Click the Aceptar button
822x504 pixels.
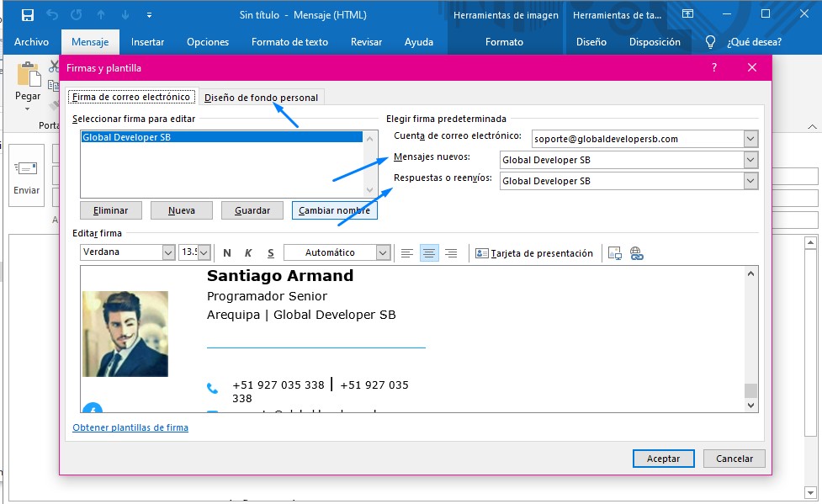point(663,459)
